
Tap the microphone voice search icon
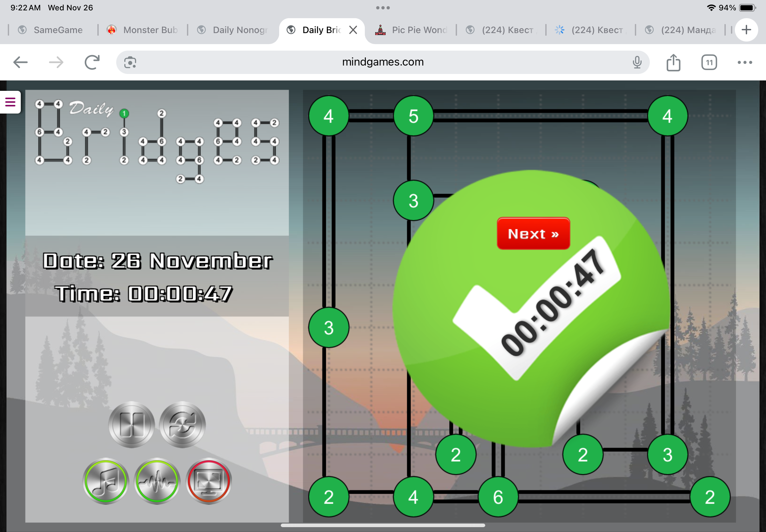pyautogui.click(x=637, y=62)
